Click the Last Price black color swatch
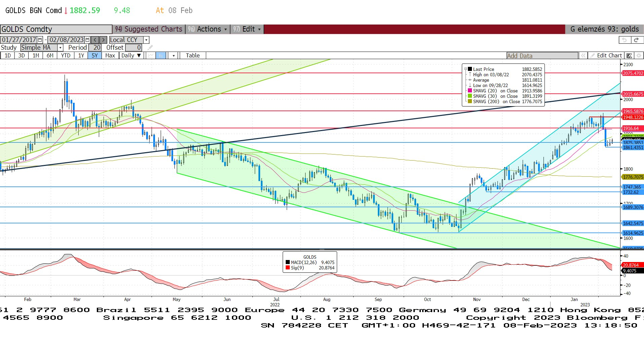 [470, 69]
